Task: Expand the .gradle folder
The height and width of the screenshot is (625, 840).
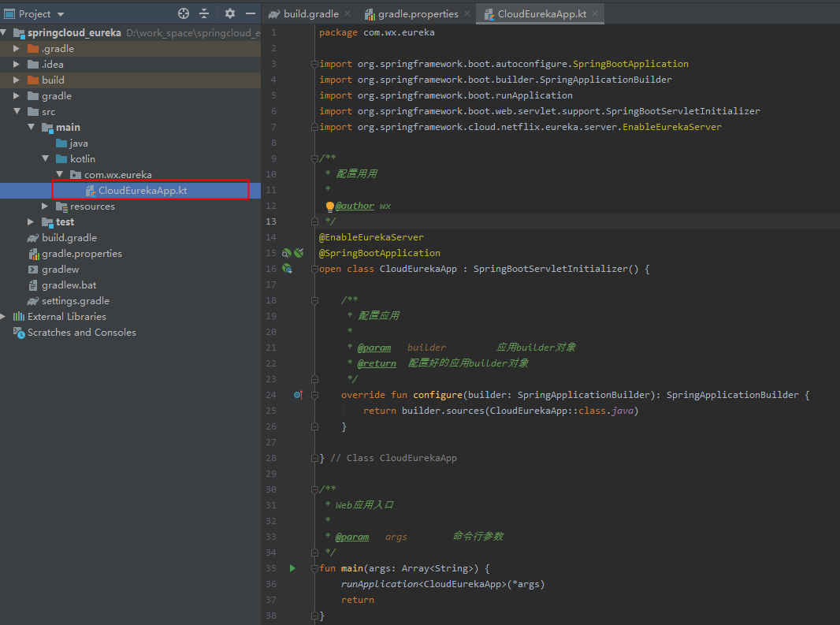Action: [17, 49]
